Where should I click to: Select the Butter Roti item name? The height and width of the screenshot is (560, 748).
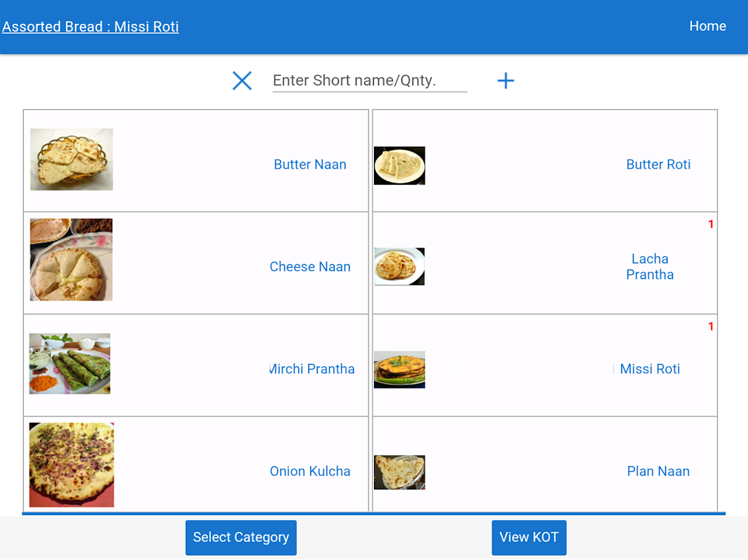[x=658, y=164]
